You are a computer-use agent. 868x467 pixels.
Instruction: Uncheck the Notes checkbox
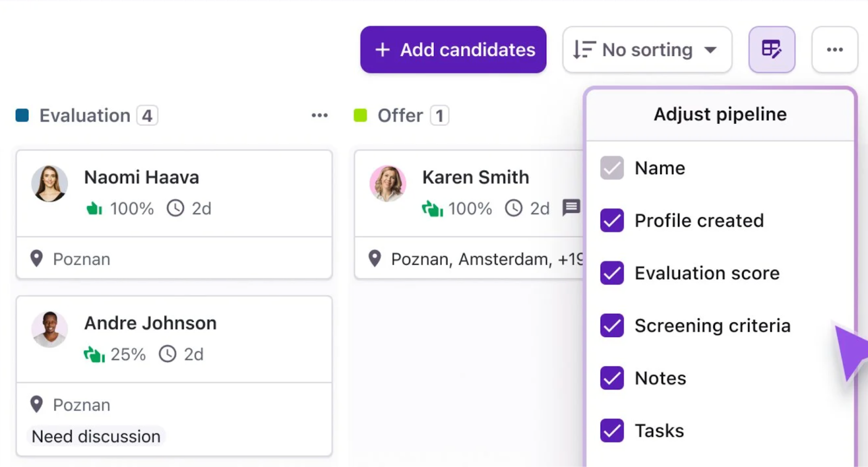coord(612,378)
